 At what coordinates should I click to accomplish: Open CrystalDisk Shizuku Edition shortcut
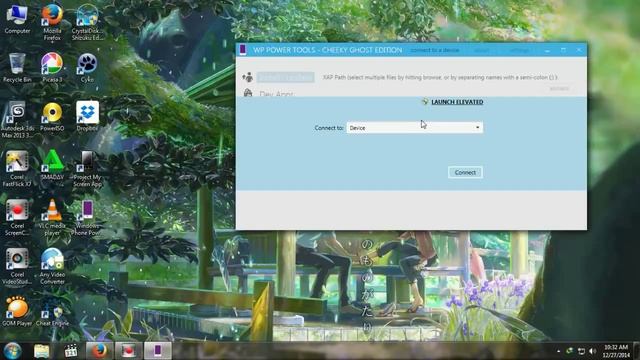point(87,22)
